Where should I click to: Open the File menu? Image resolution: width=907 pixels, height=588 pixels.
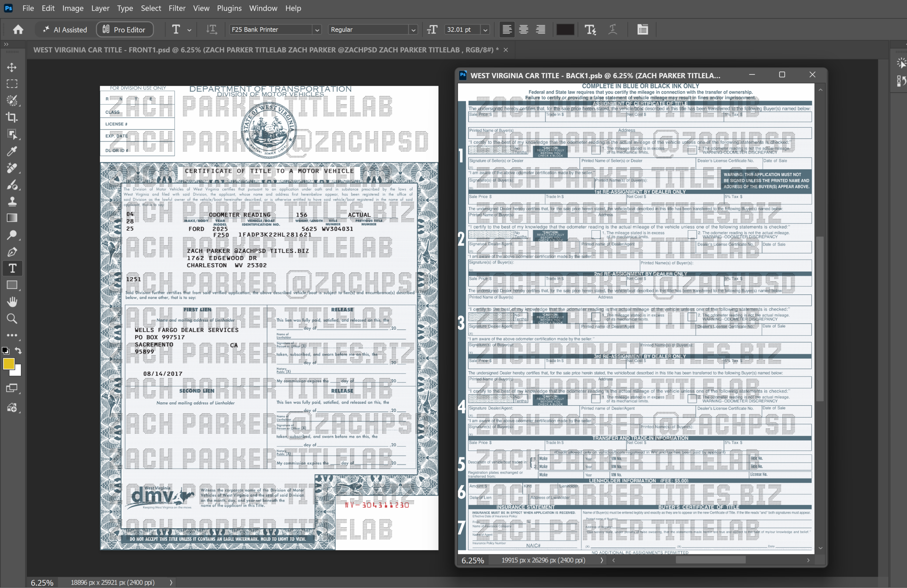pyautogui.click(x=28, y=8)
